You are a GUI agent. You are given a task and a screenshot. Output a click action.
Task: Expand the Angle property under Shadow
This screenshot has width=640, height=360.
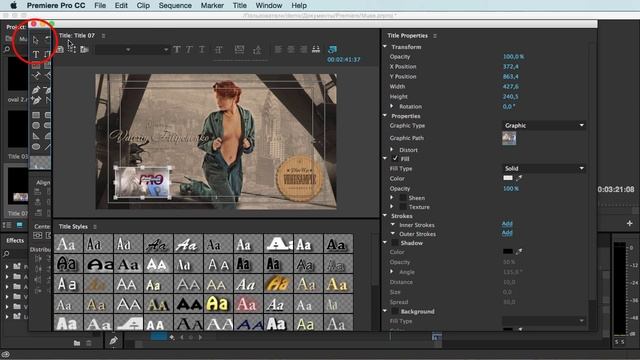(392, 271)
